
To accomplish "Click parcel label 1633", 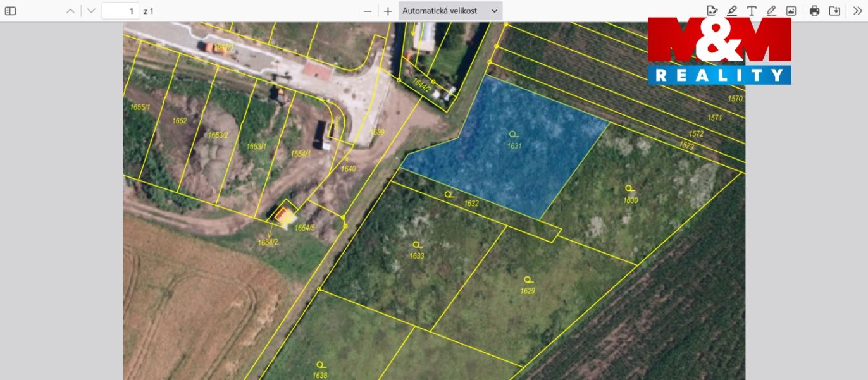I will [417, 256].
